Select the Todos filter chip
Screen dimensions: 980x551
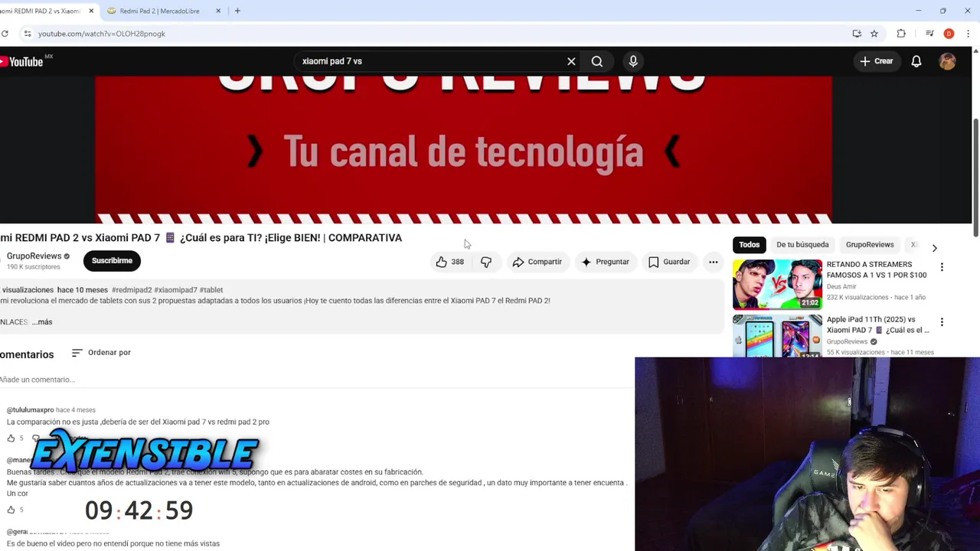coord(750,245)
